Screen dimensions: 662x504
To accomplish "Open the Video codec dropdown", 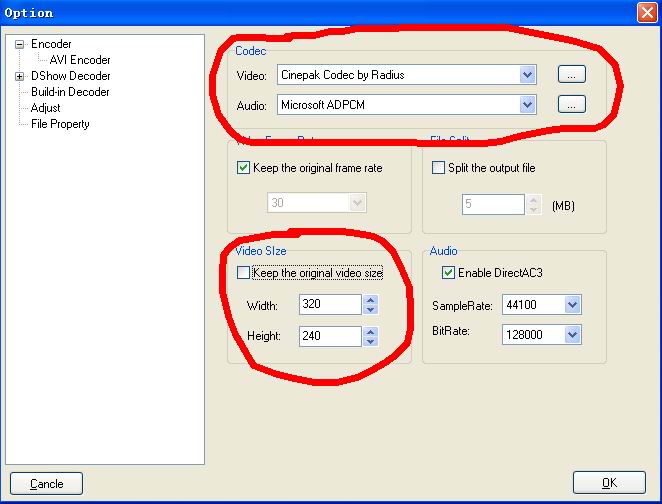I will pos(528,74).
